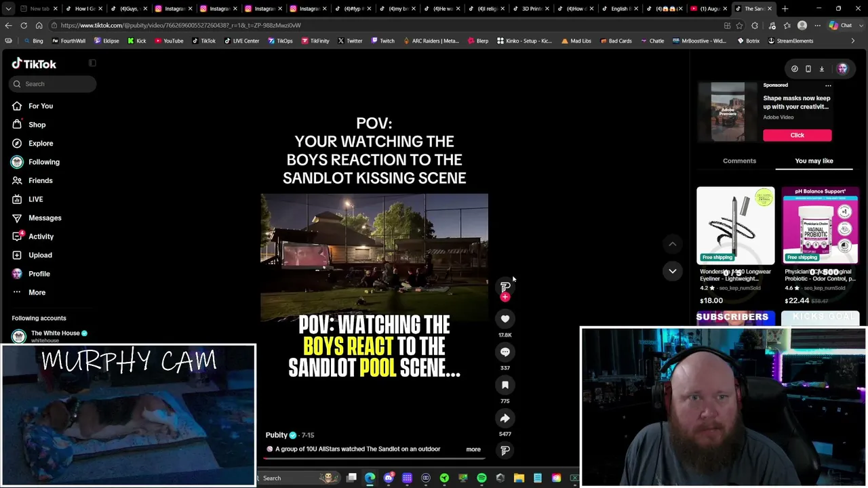The image size is (868, 488).
Task: Open the Upload plus icon in the sidebar
Action: pos(17,255)
